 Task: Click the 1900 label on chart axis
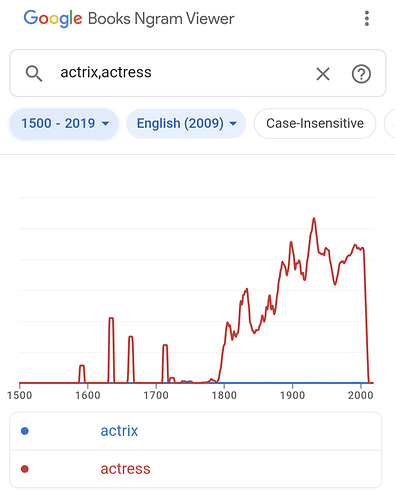(292, 395)
